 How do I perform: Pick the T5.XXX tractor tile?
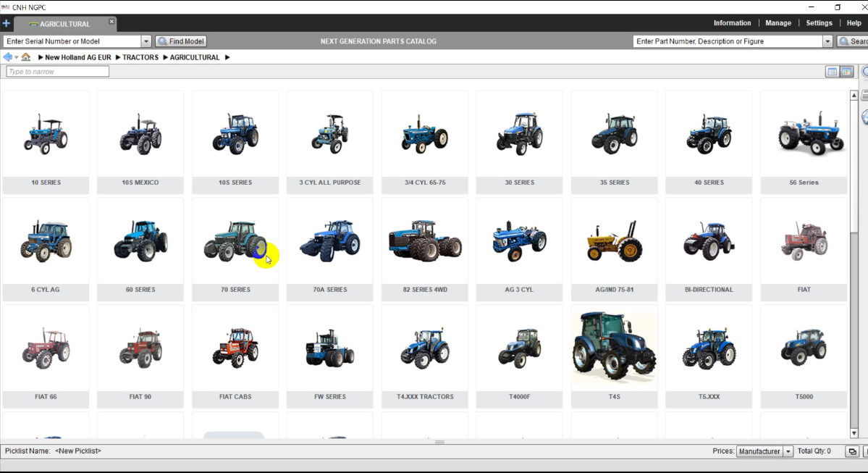pyautogui.click(x=709, y=356)
